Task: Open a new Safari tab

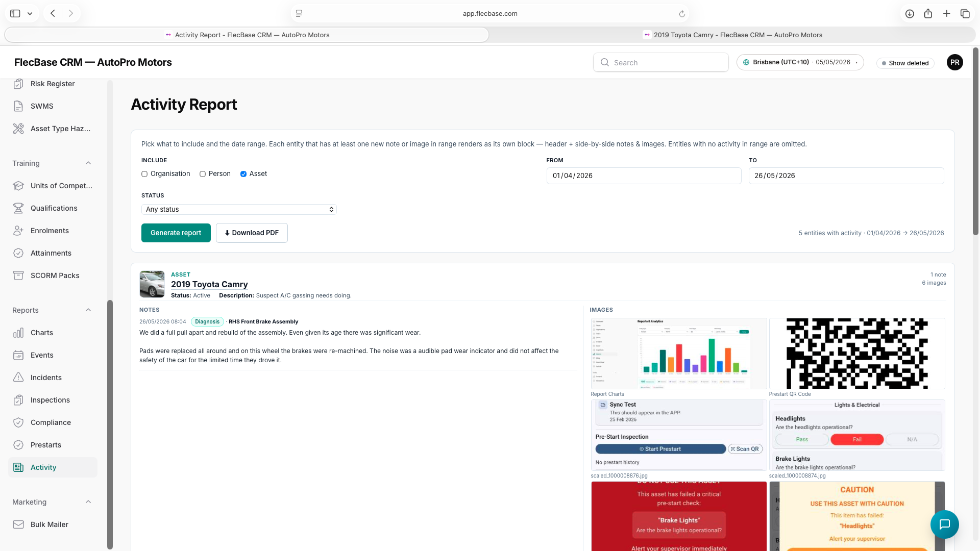Action: (x=946, y=14)
